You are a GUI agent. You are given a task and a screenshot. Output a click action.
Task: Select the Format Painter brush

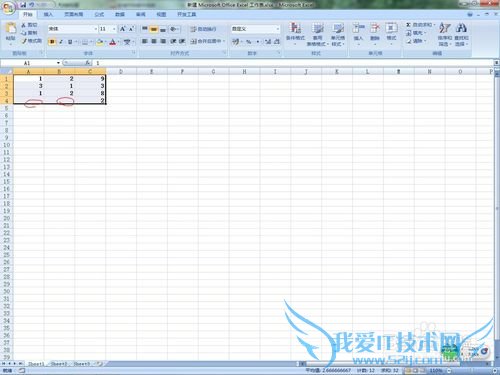pos(24,41)
